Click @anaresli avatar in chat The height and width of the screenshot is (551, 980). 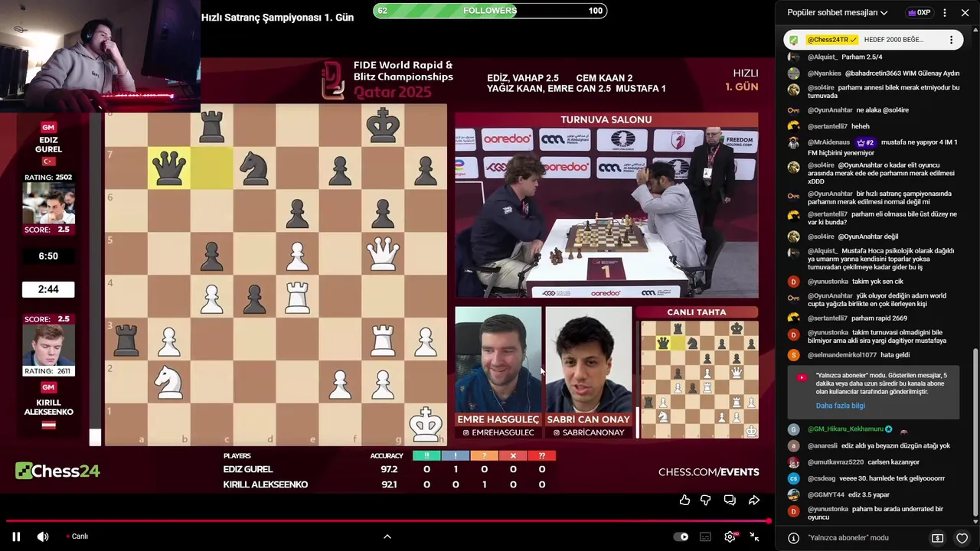(x=794, y=446)
